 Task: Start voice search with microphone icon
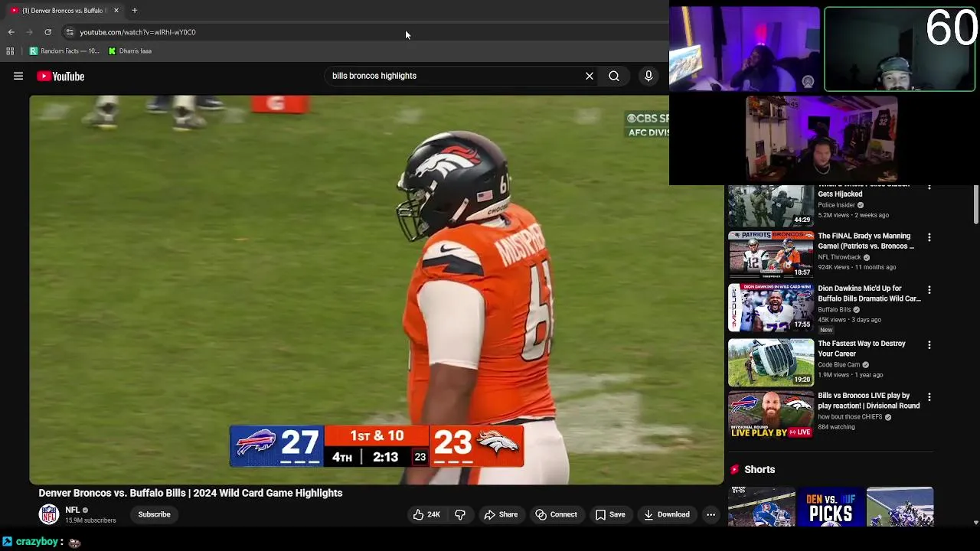[x=648, y=77]
